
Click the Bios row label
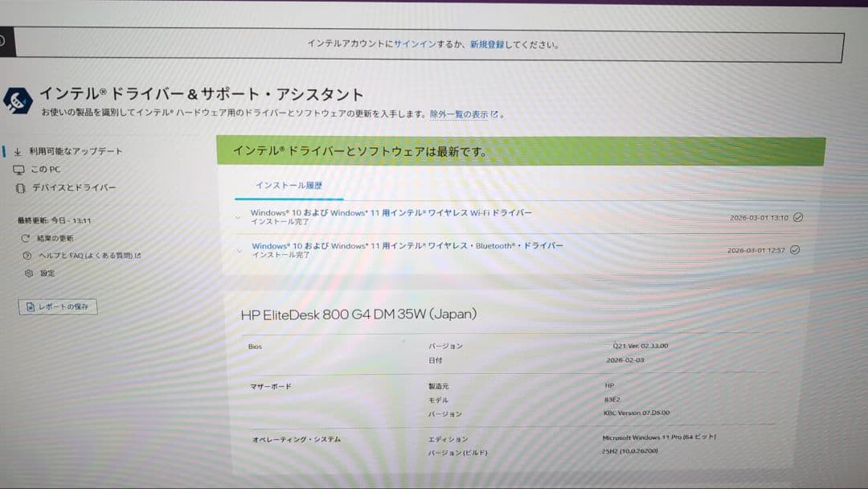(x=255, y=347)
